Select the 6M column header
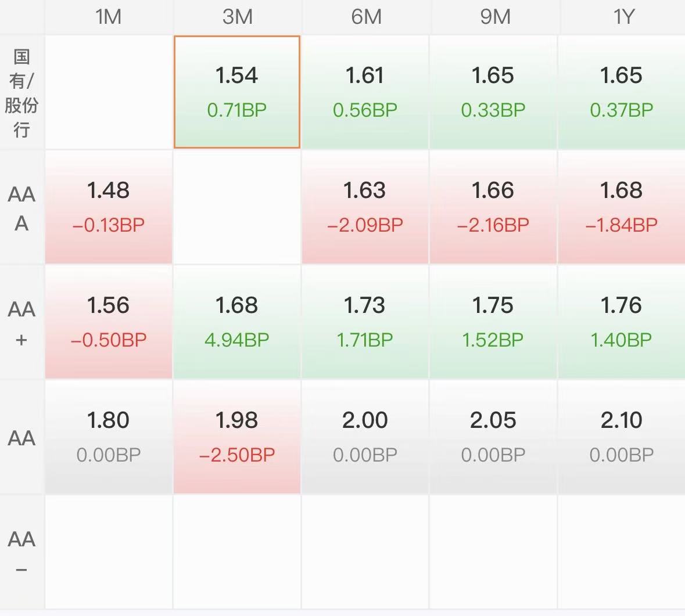Screen dimensions: 685x616 [365, 17]
